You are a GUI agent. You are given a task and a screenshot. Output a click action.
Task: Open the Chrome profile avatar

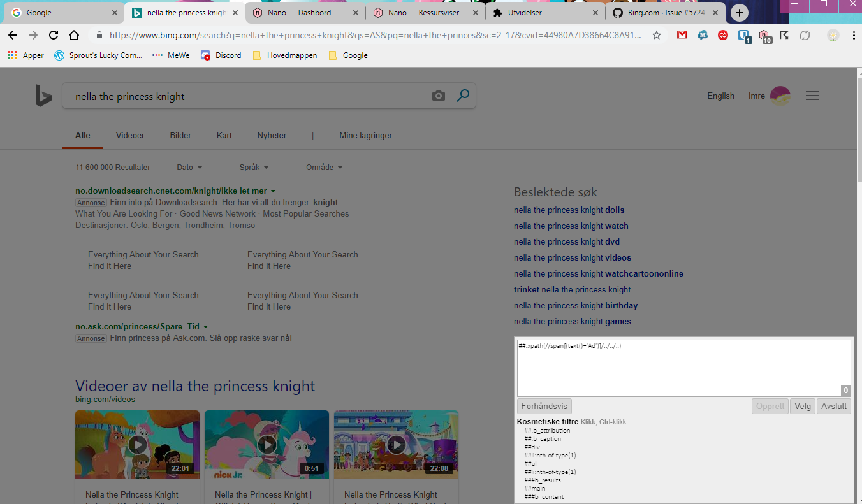(833, 36)
